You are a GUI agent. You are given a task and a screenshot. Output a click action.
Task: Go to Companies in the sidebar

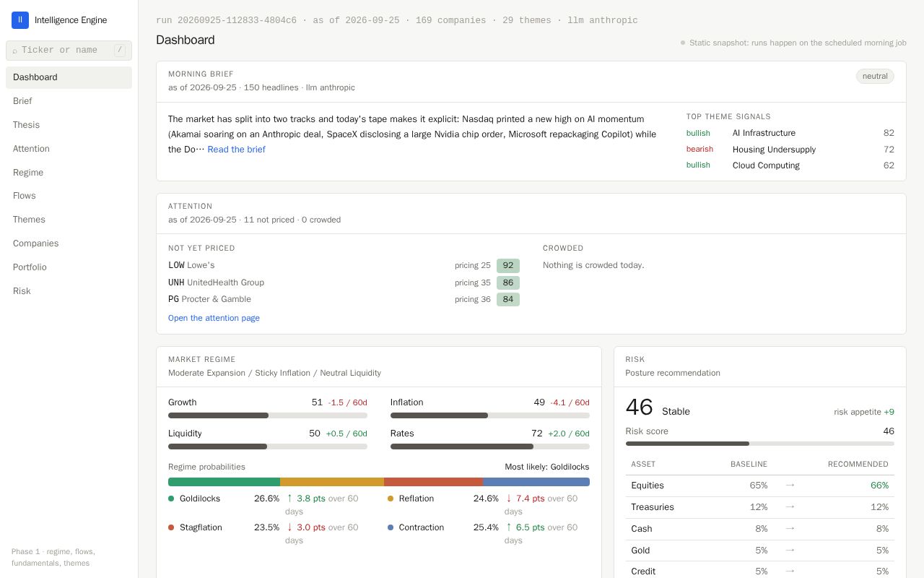click(x=69, y=243)
